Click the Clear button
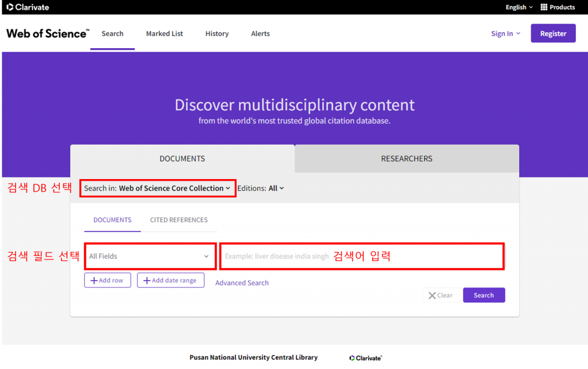 tap(441, 295)
